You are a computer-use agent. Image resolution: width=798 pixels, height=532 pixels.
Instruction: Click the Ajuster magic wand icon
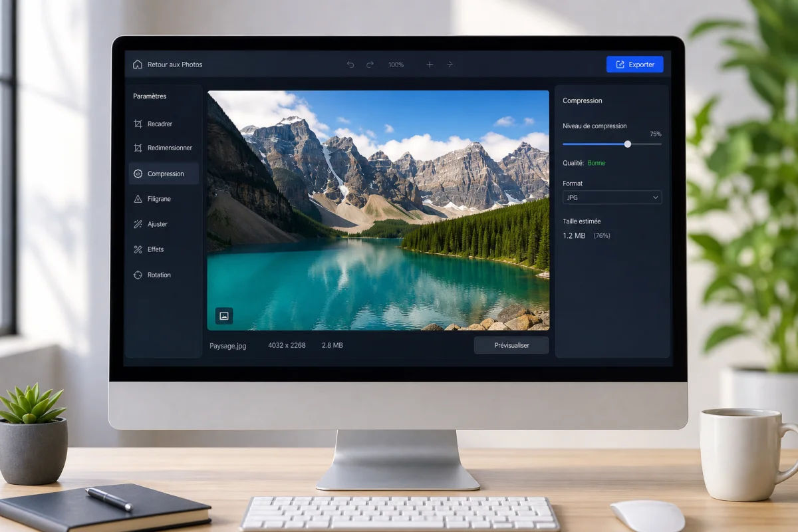pyautogui.click(x=138, y=224)
